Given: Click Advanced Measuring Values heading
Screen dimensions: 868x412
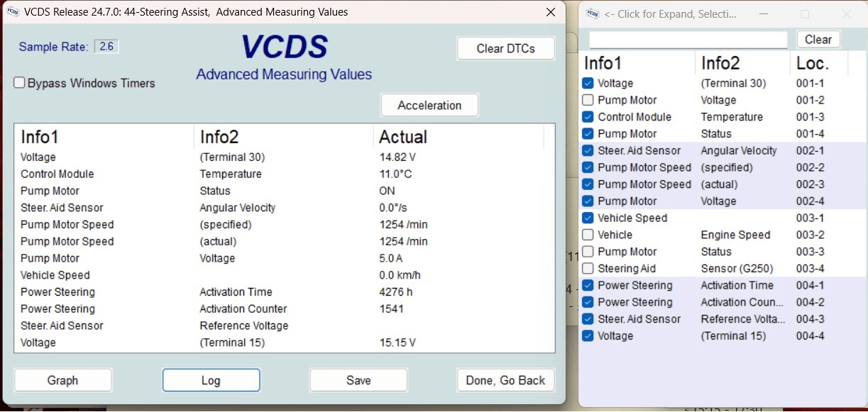Looking at the screenshot, I should pos(284,74).
